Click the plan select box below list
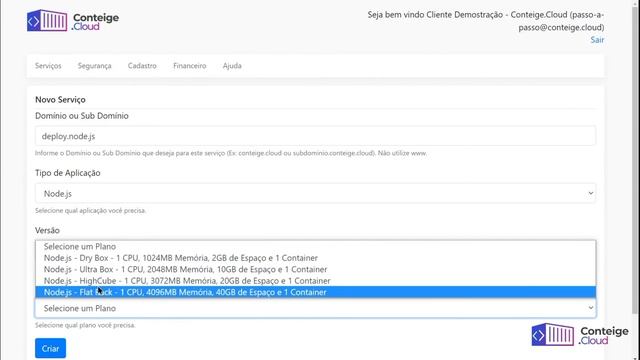 [315, 308]
